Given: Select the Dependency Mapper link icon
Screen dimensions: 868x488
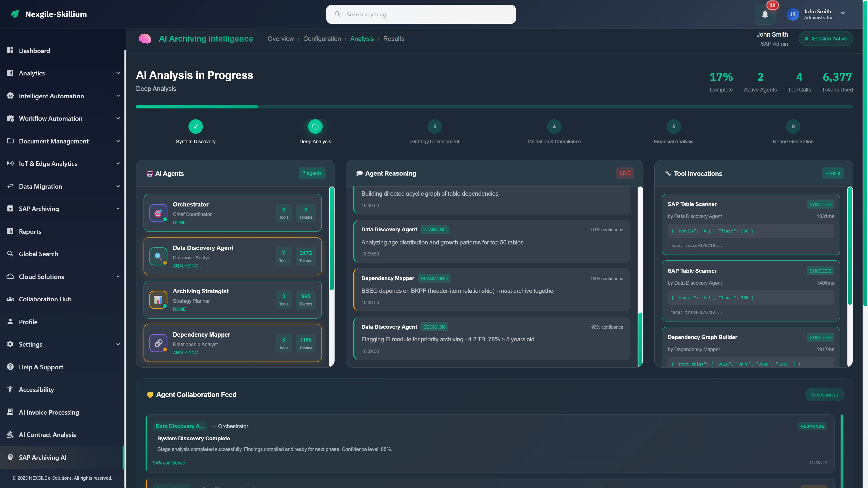Looking at the screenshot, I should pyautogui.click(x=158, y=343).
